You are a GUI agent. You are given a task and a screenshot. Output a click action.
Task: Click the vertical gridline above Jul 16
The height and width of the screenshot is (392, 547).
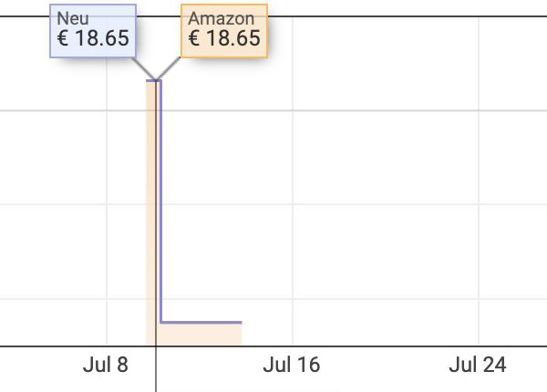pyautogui.click(x=293, y=181)
